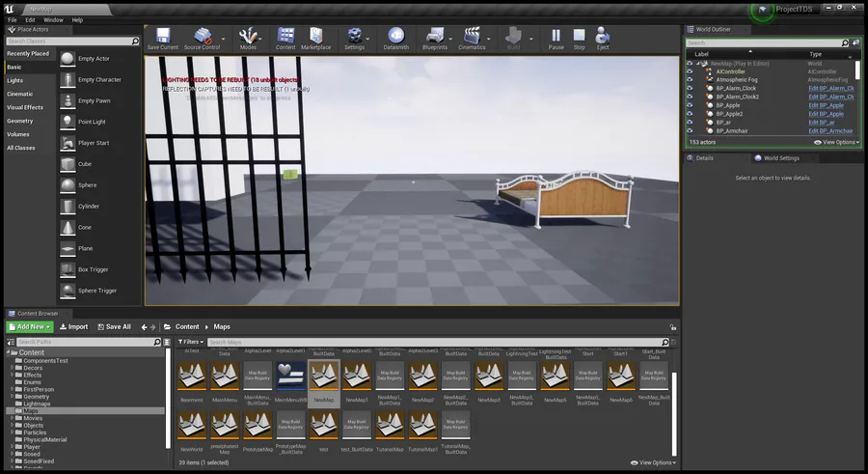
Task: Toggle visibility of BP_Alarm_Clock actor
Action: [690, 88]
